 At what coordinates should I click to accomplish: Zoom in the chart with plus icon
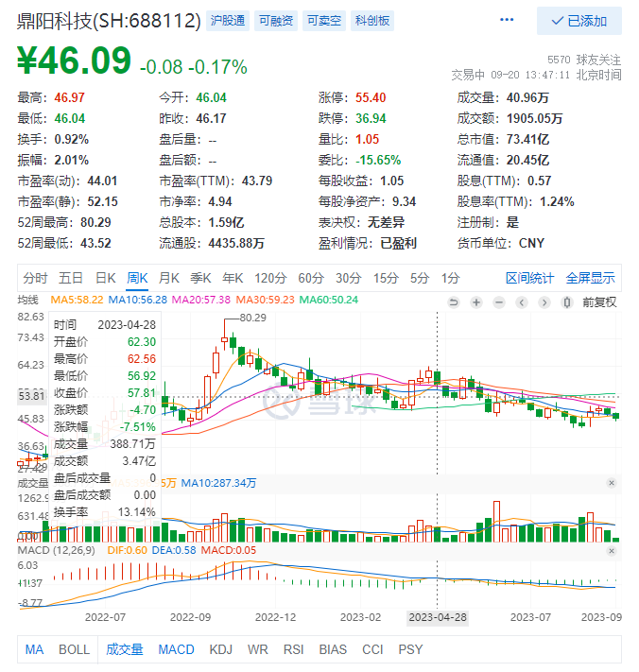coord(476,302)
